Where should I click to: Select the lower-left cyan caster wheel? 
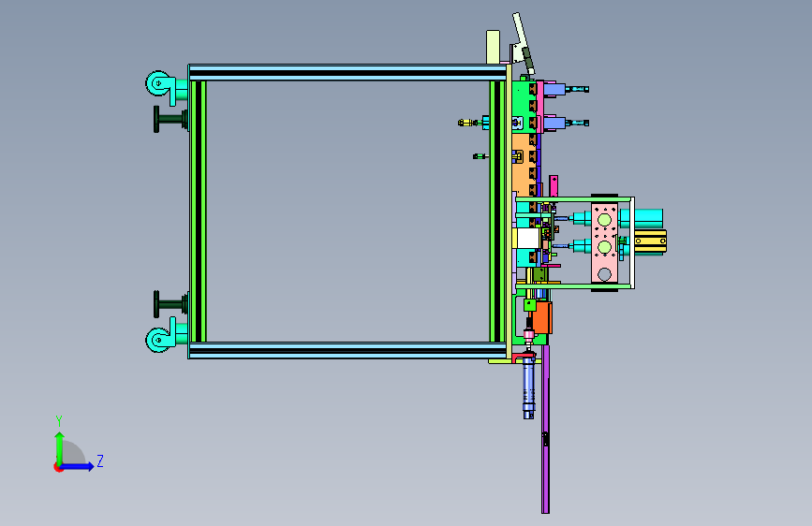click(x=158, y=339)
